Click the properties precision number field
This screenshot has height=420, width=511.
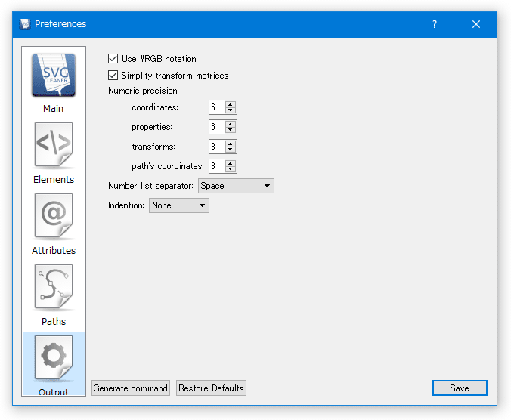click(218, 127)
